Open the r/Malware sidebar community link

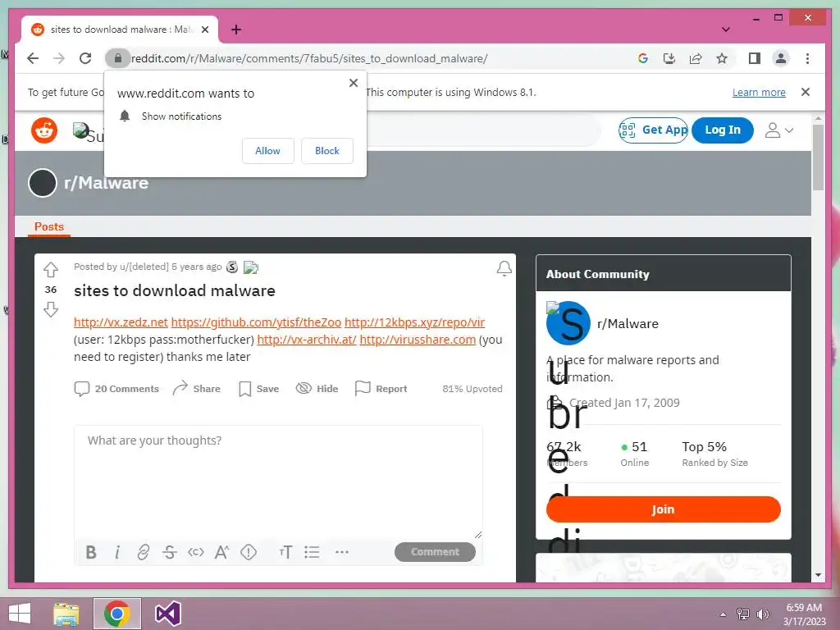pyautogui.click(x=628, y=323)
